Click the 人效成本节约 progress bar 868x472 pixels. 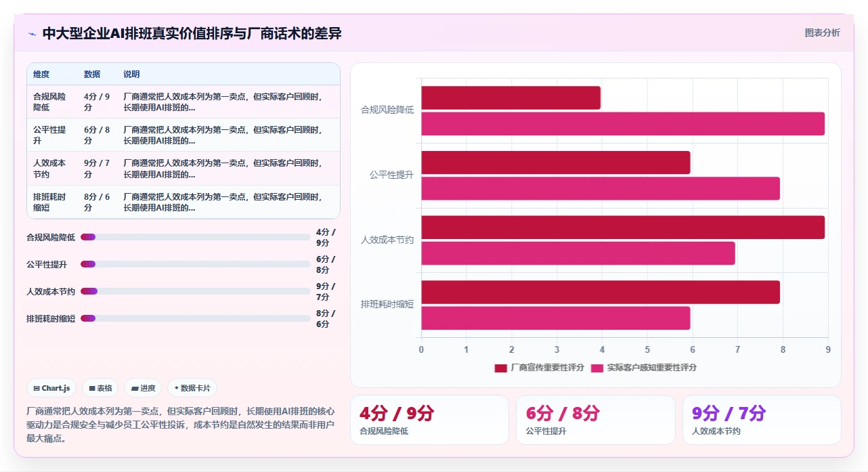pos(196,291)
